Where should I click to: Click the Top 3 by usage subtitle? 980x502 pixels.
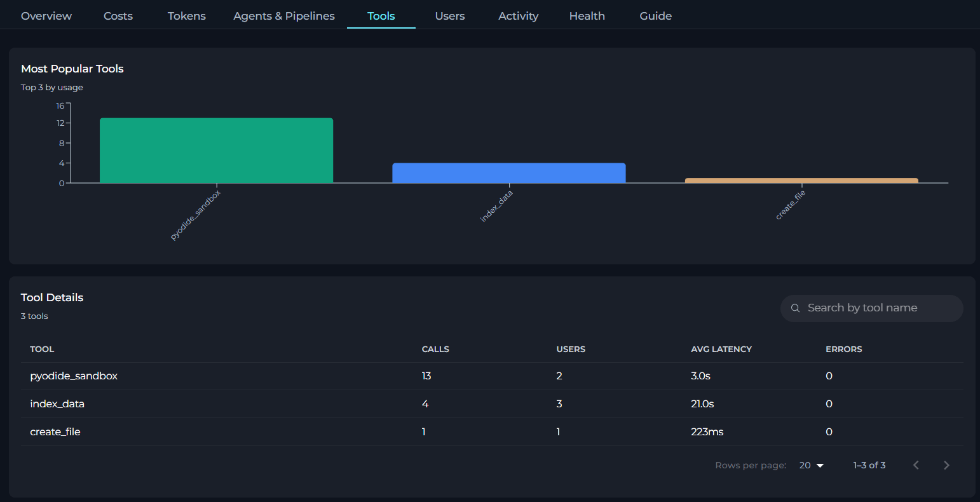point(52,87)
